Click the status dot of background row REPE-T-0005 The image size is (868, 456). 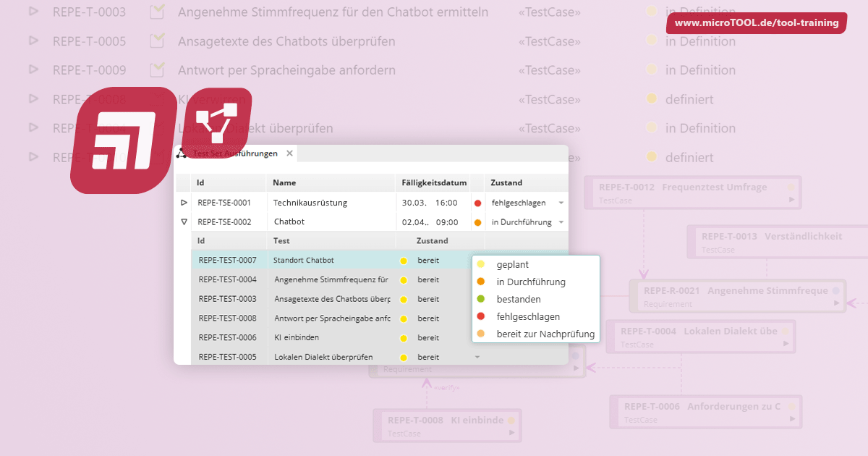(x=651, y=41)
